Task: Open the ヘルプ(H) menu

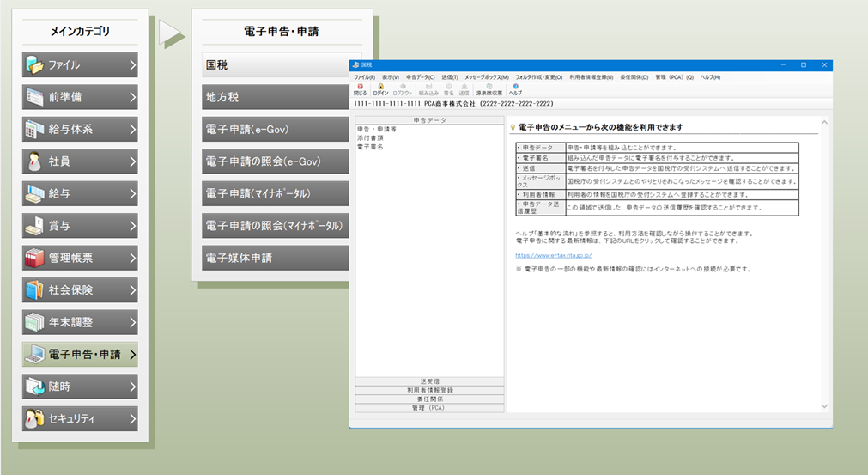Action: pos(710,77)
